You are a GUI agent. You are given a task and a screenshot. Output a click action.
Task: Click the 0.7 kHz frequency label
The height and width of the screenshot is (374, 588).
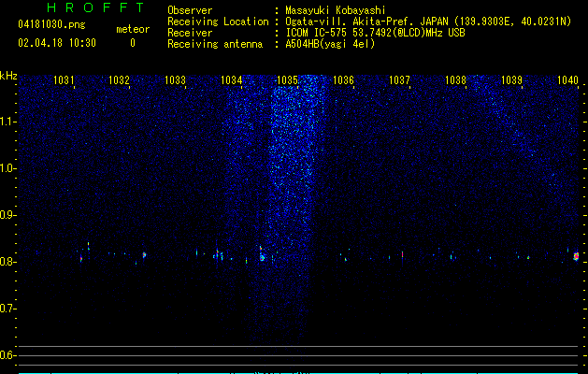click(x=7, y=309)
